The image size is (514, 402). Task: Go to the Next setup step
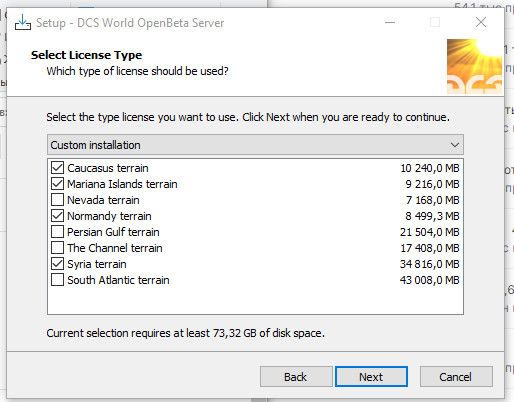click(371, 377)
